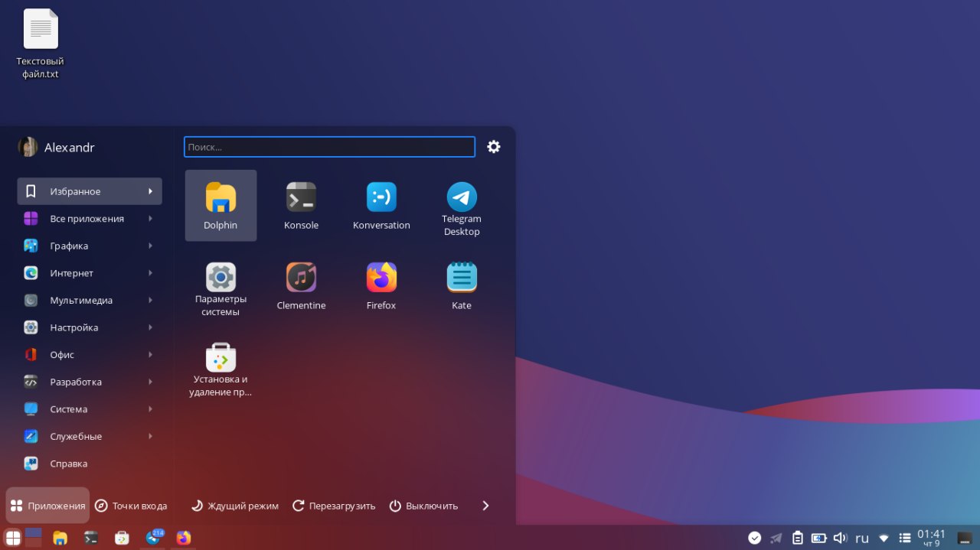Click the Ждущий режим sleep button
The image size is (980, 550).
coord(234,506)
